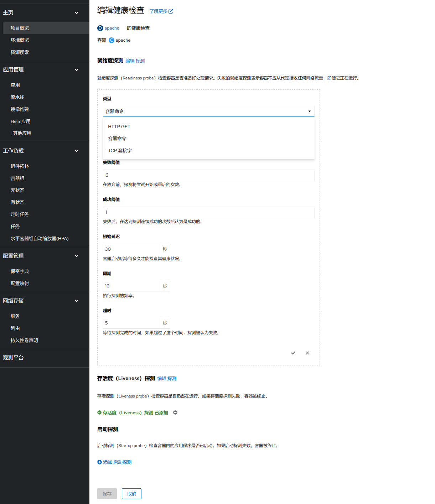
Task: Pick 容器命令 option in the dropdown list
Action: [117, 139]
